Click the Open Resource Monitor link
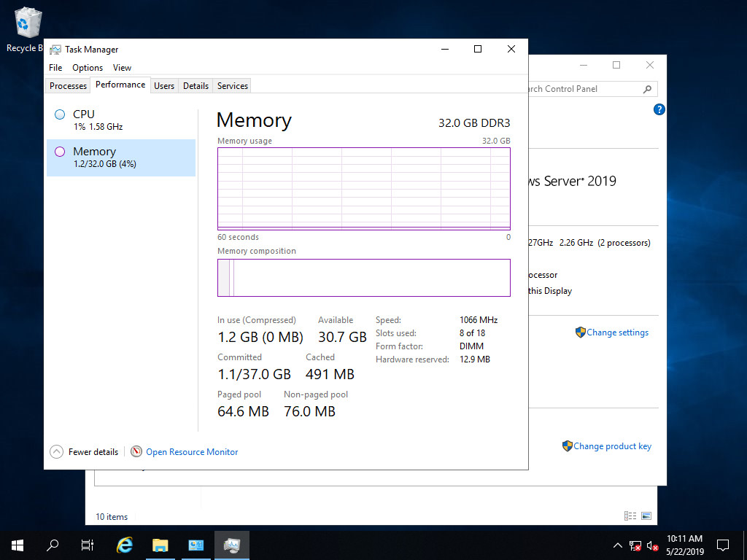The width and height of the screenshot is (747, 560). pos(192,452)
